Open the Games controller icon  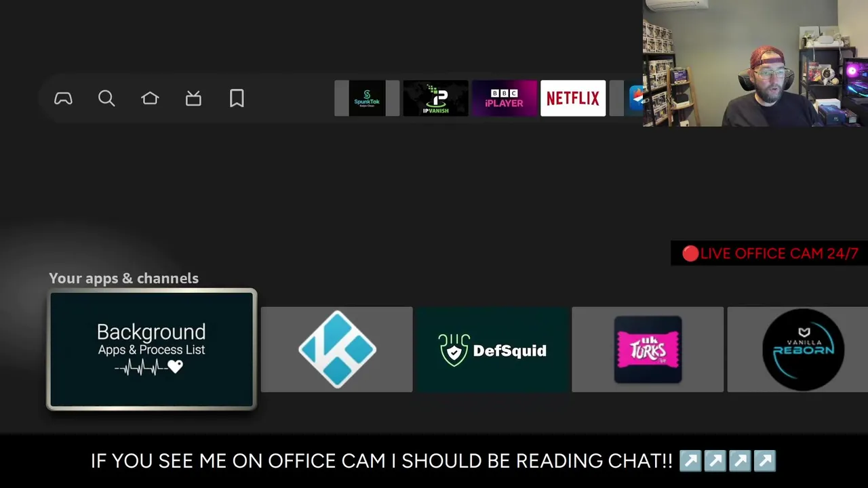[x=63, y=99]
